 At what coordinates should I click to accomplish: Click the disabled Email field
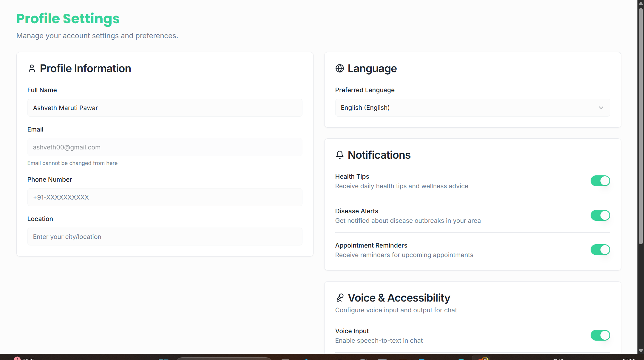(x=165, y=147)
